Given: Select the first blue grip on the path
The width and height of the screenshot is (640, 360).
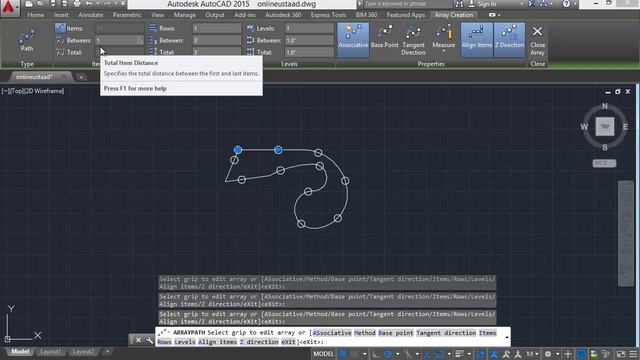Looking at the screenshot, I should (238, 150).
